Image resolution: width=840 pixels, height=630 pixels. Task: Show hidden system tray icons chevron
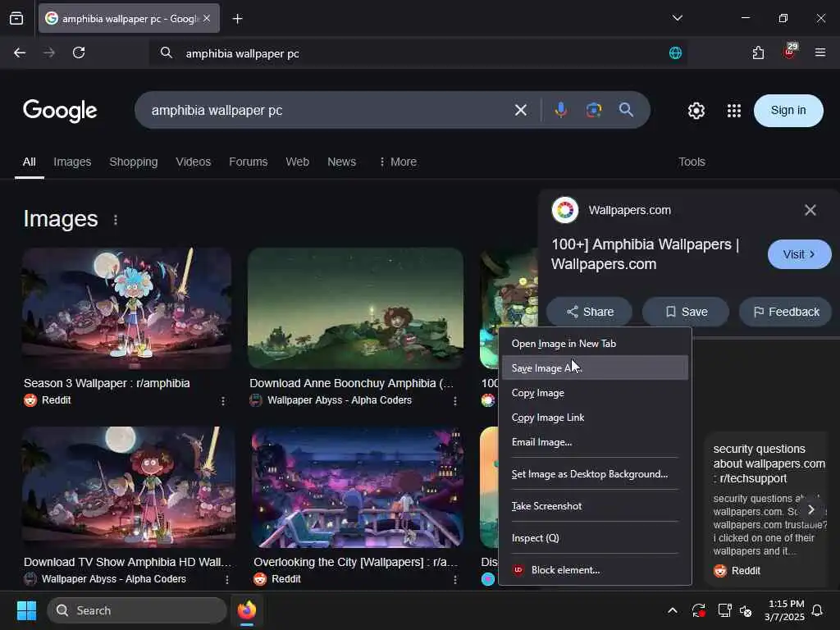pyautogui.click(x=673, y=610)
